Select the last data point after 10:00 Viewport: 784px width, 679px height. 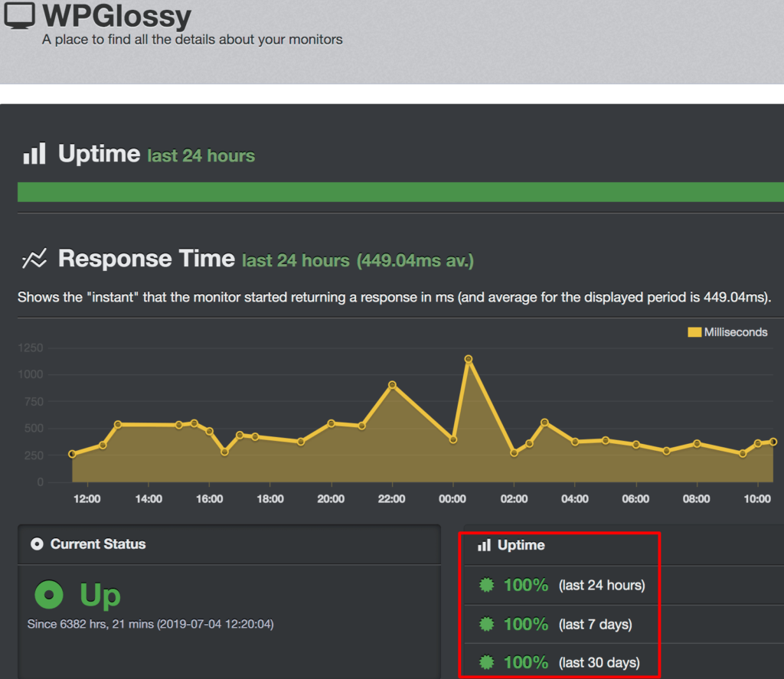773,442
